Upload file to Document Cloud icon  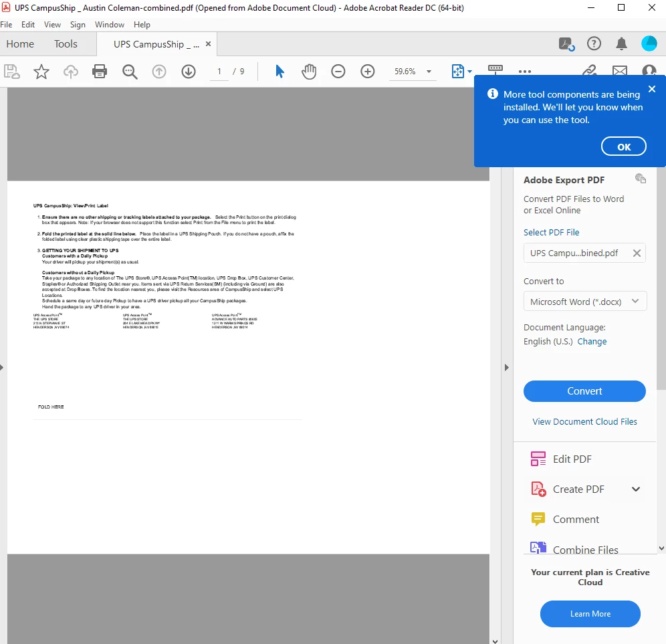click(x=70, y=72)
